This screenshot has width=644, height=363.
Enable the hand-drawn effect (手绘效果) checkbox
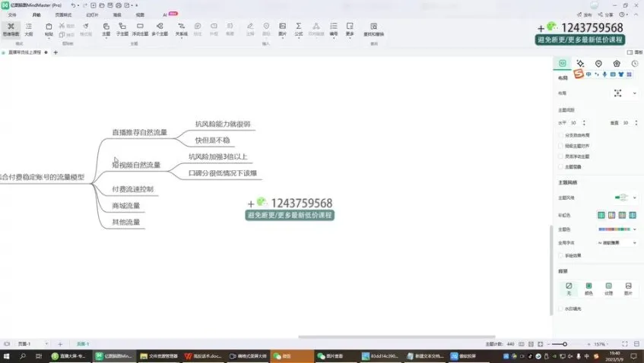tap(560, 255)
